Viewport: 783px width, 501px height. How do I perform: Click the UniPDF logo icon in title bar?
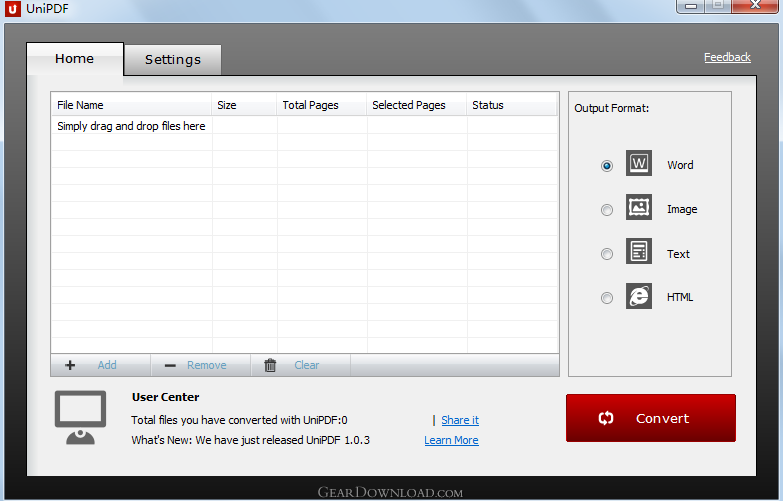[x=12, y=8]
